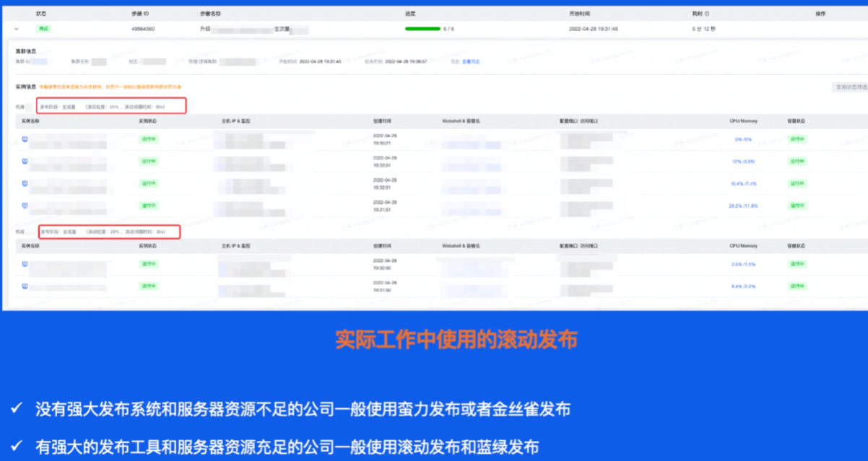Open the 26.2%/11.8% CPU/Memory link
The width and height of the screenshot is (868, 461).
click(x=743, y=206)
